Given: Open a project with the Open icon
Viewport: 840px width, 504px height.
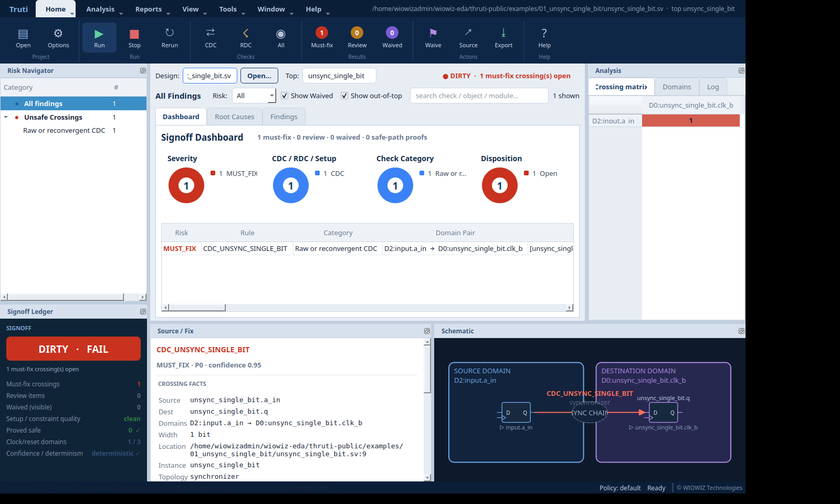Looking at the screenshot, I should 23,38.
